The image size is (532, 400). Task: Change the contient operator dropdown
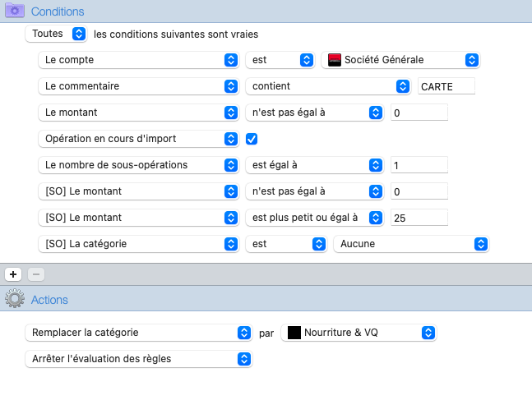click(328, 86)
